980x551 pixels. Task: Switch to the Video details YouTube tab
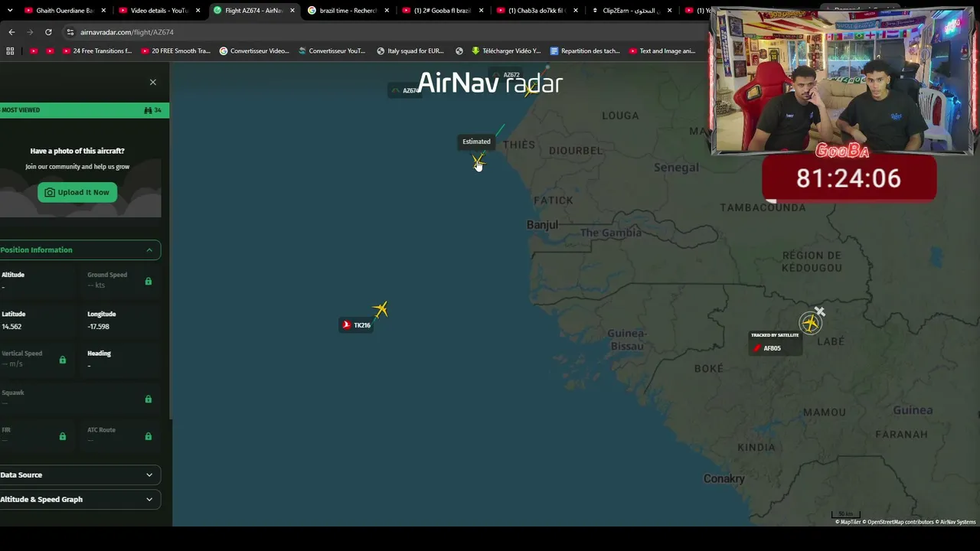[x=159, y=11]
